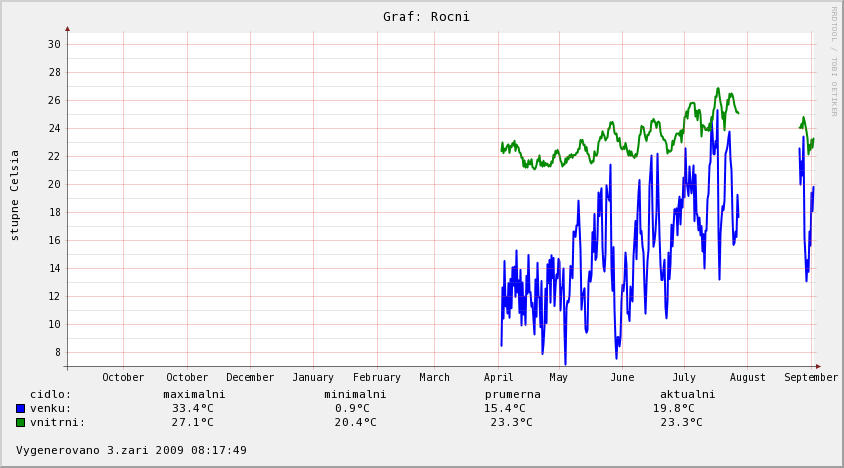Click the May x-axis label
This screenshot has height=468, width=844.
pos(559,378)
